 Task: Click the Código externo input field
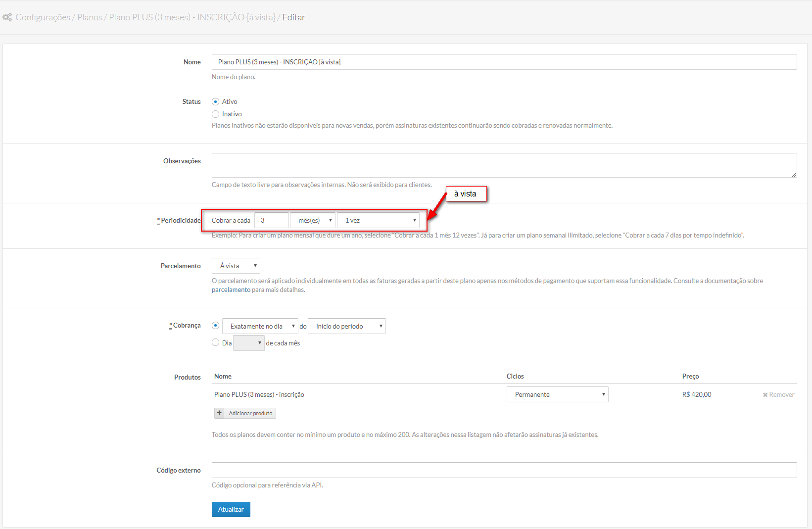pyautogui.click(x=504, y=470)
